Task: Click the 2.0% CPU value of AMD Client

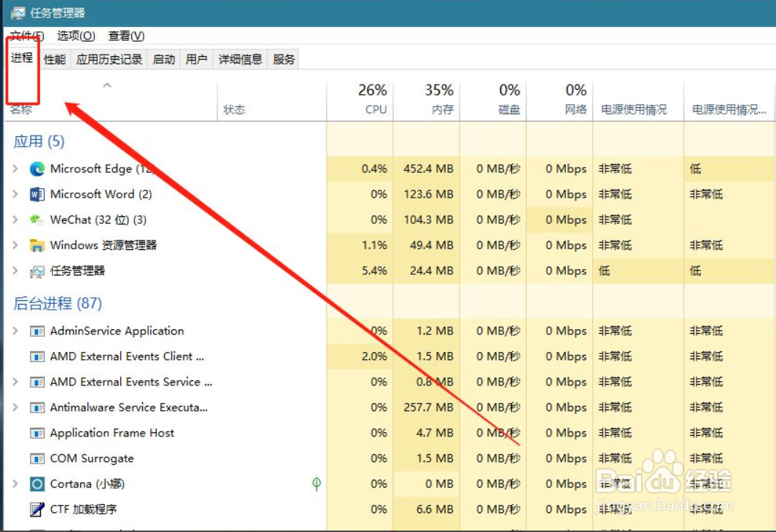Action: (374, 356)
